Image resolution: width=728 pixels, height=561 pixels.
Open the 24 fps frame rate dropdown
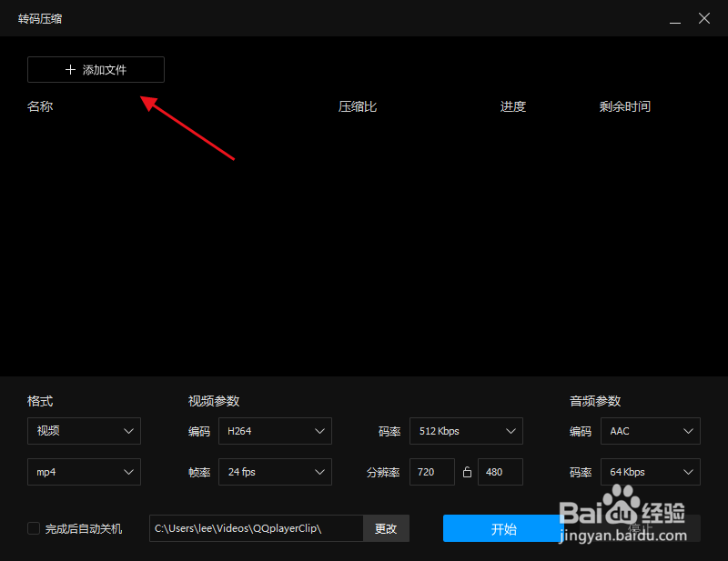tap(275, 471)
